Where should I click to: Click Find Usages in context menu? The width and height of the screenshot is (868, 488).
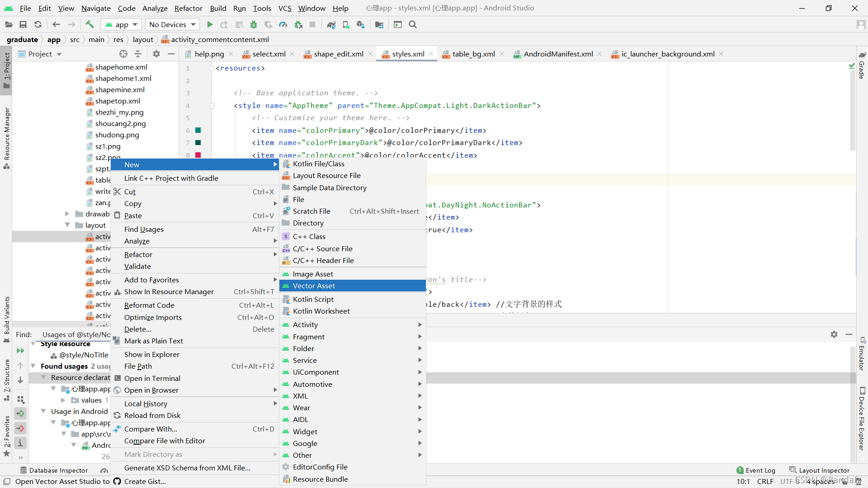(195, 229)
